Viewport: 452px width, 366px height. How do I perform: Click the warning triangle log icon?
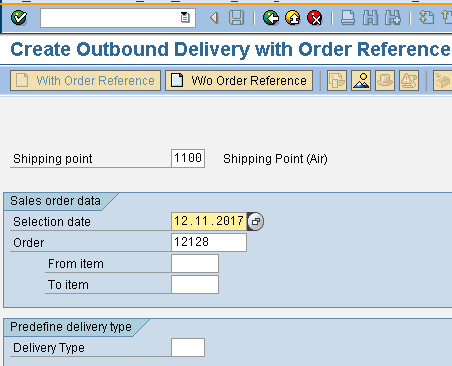tap(409, 80)
